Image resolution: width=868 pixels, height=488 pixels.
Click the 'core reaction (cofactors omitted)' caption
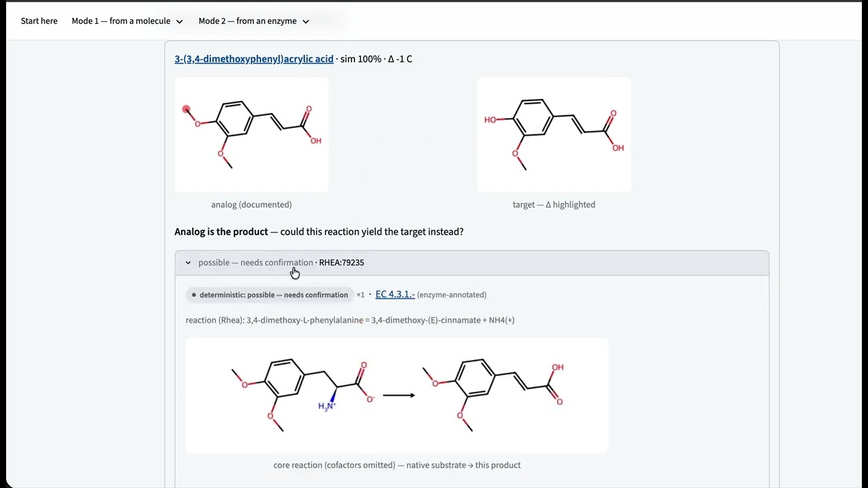397,465
